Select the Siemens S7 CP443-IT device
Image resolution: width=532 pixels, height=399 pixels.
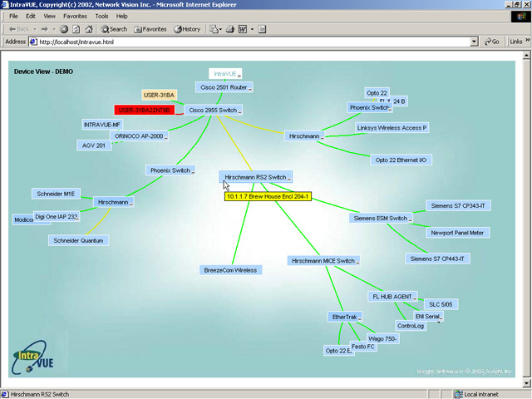tap(437, 259)
